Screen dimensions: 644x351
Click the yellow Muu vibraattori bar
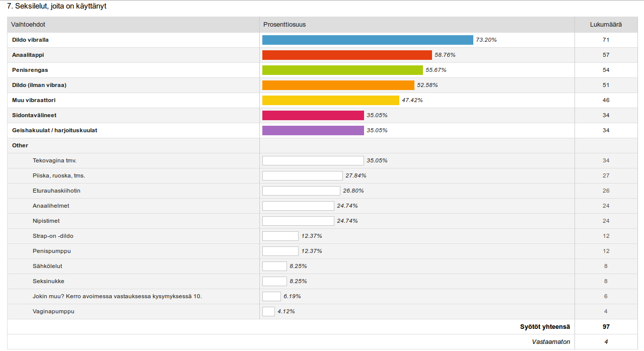click(x=330, y=100)
